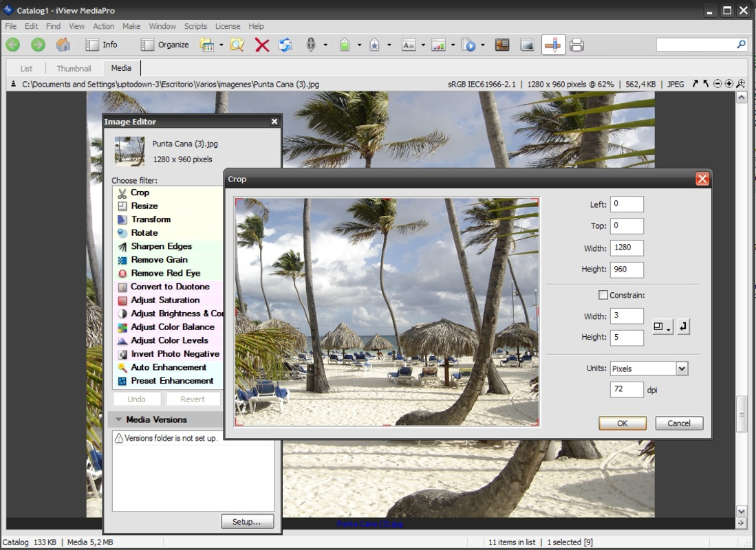Click the printer icon
This screenshot has height=550, width=756.
coord(576,45)
